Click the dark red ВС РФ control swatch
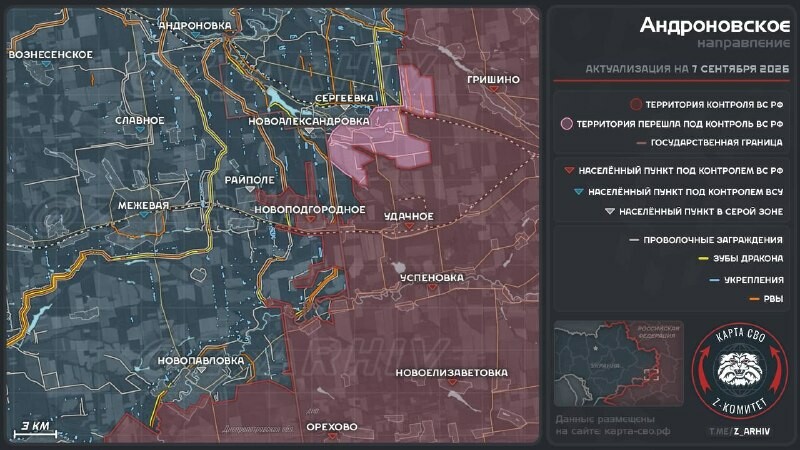The height and width of the screenshot is (450, 800). (635, 105)
